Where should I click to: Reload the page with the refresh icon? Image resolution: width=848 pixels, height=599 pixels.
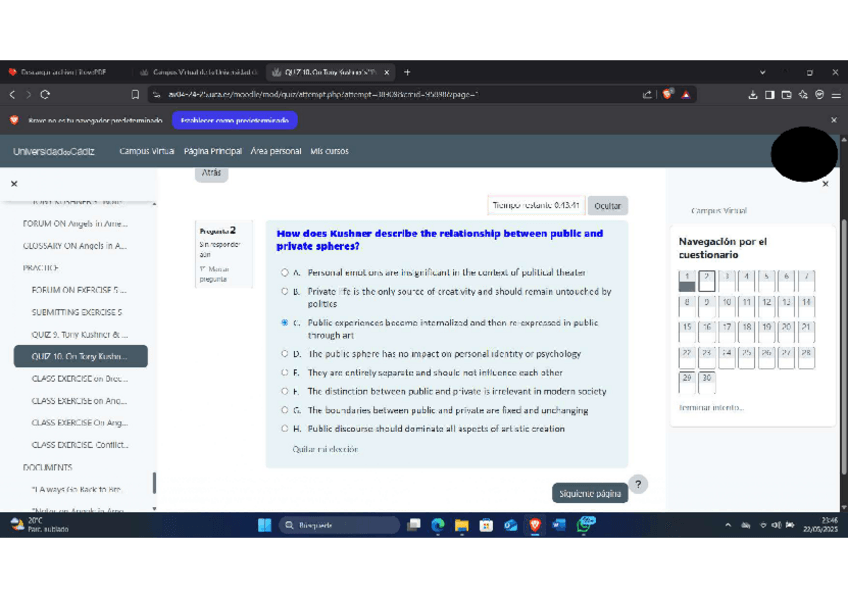click(45, 95)
